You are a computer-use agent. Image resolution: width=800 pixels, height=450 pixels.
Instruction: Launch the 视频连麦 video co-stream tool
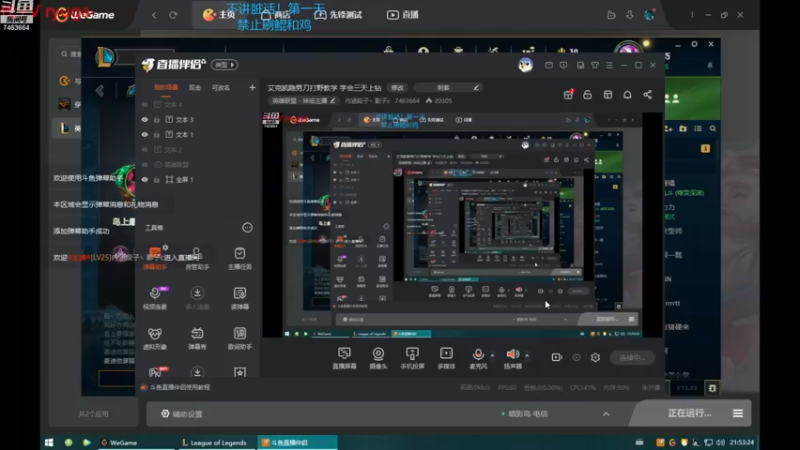click(155, 297)
